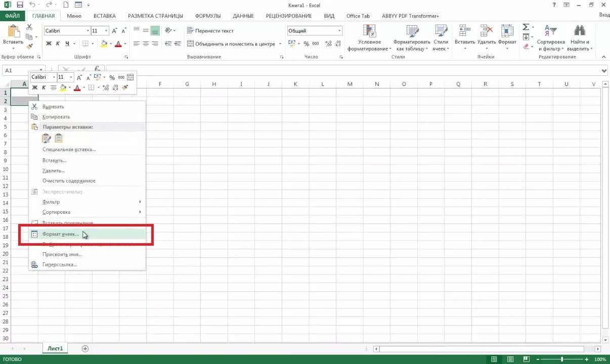Enable Перенести текст wrap text

[x=210, y=30]
